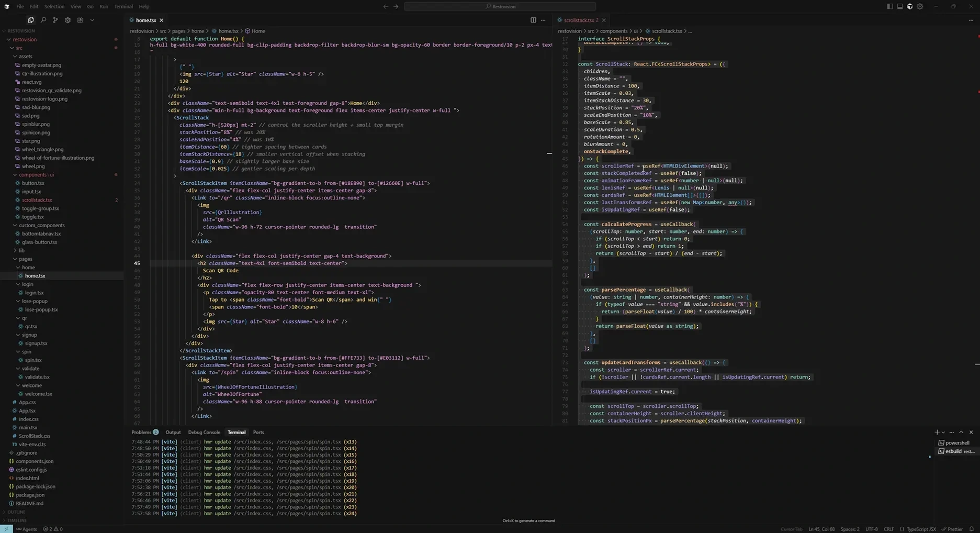Toggle the bottom panel visibility
This screenshot has height=533, width=980.
click(x=900, y=6)
